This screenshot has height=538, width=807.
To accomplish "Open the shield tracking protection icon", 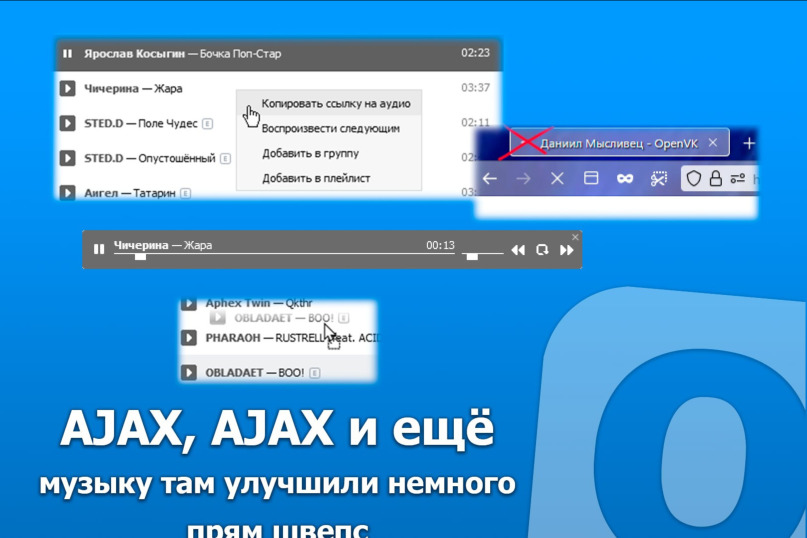I will pyautogui.click(x=694, y=179).
